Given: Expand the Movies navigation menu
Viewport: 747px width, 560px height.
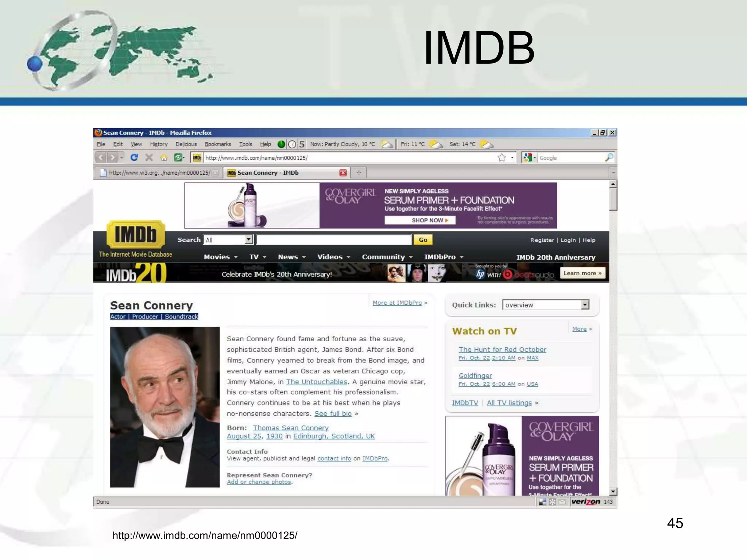Looking at the screenshot, I should click(221, 257).
